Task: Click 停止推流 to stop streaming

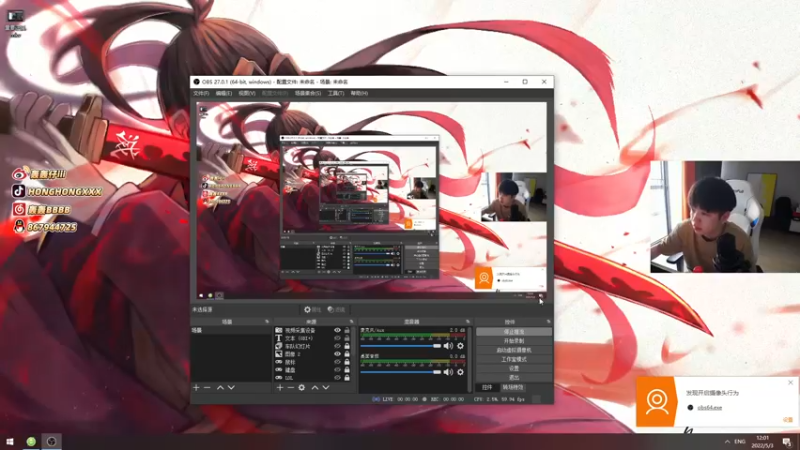Action: coord(514,332)
